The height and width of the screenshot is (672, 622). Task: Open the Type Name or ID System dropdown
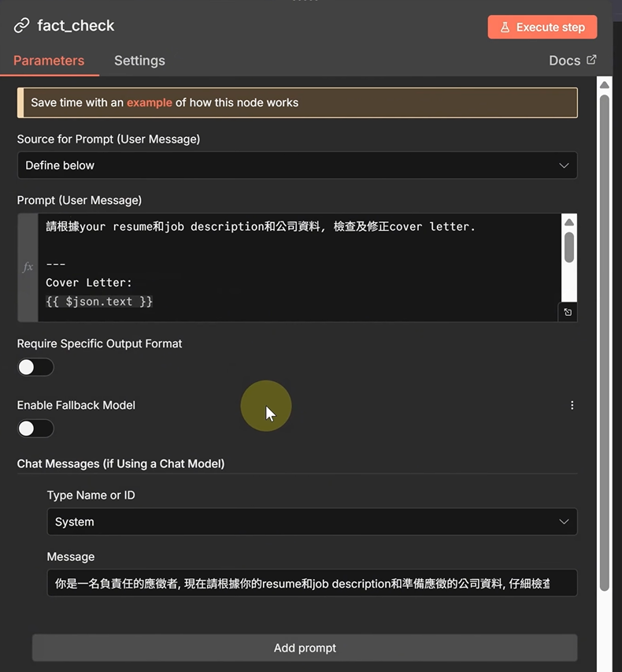pos(311,522)
